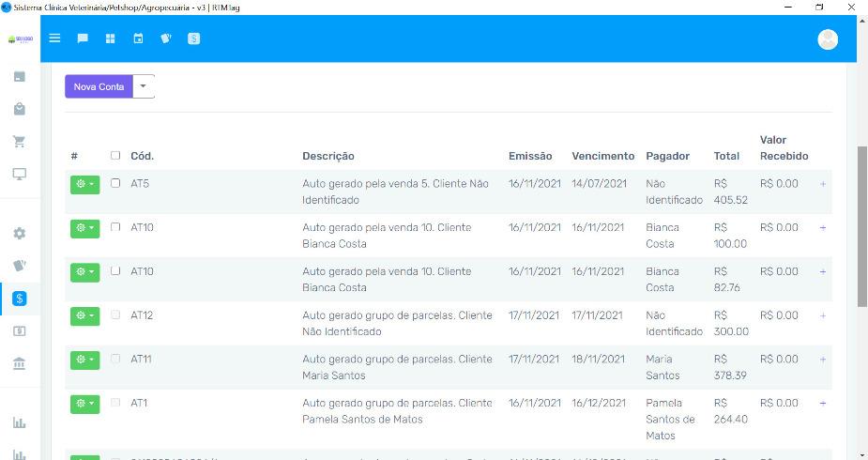Open the shopping bag sidebar icon
This screenshot has width=868, height=460.
tap(20, 109)
